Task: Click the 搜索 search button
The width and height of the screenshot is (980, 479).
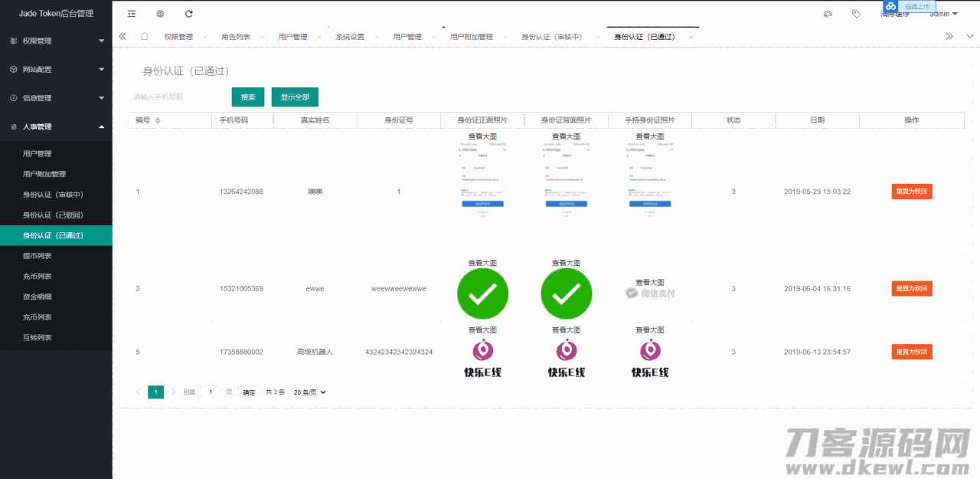Action: (x=247, y=97)
